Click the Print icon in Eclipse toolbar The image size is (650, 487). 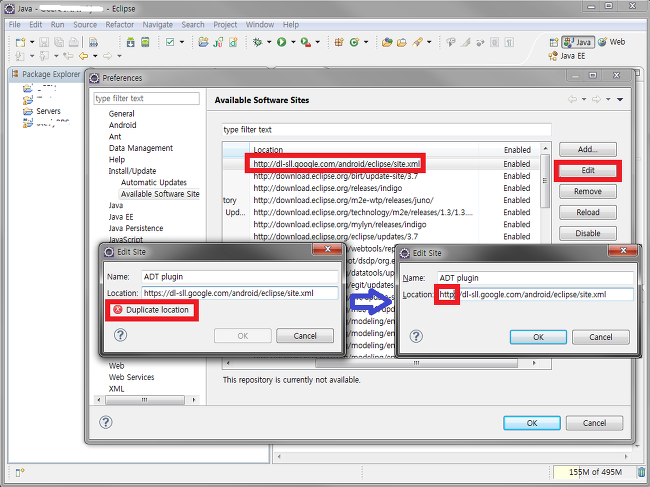(73, 42)
